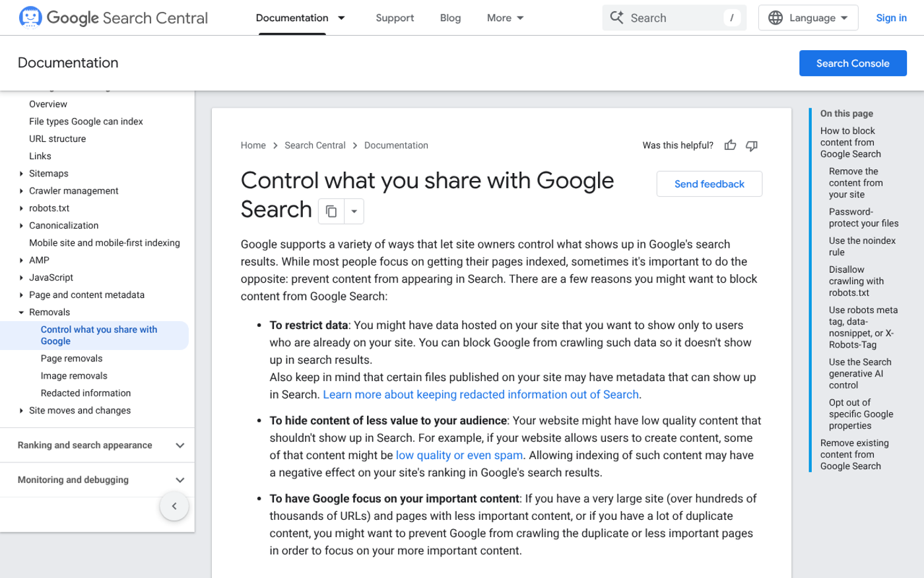Viewport: 924px width, 578px height.
Task: Click the globe Language icon
Action: point(775,18)
